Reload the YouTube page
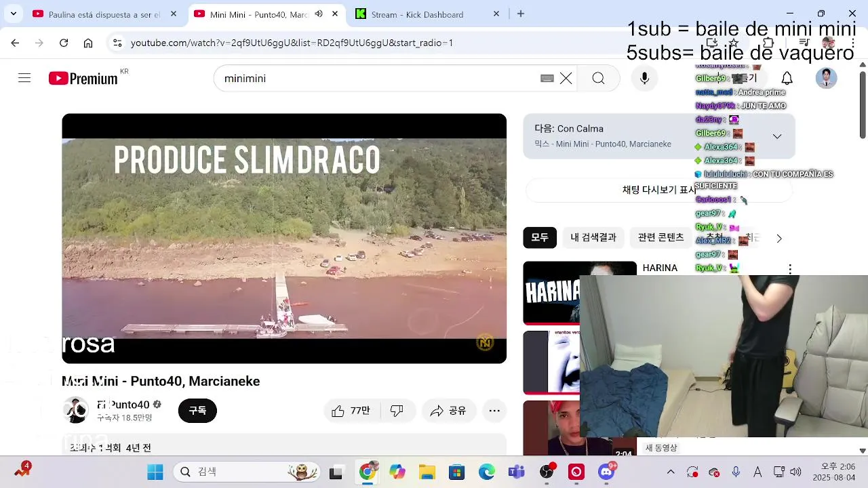 coord(64,43)
